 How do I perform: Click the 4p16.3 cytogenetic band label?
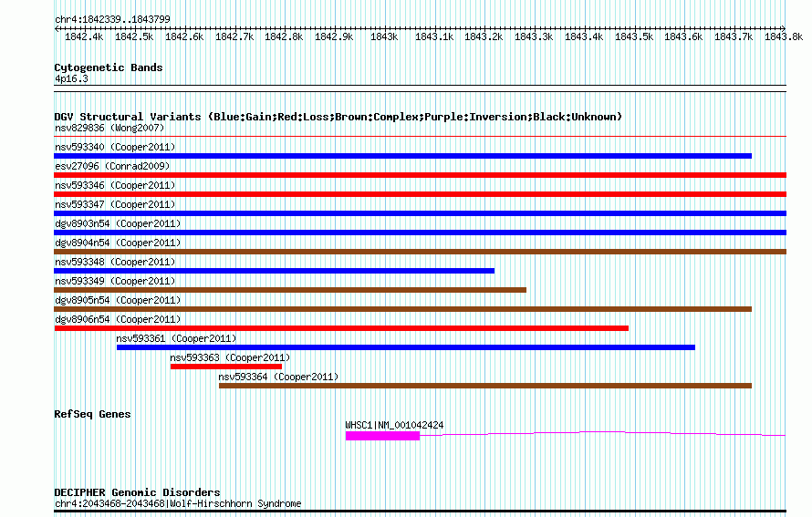(x=71, y=78)
